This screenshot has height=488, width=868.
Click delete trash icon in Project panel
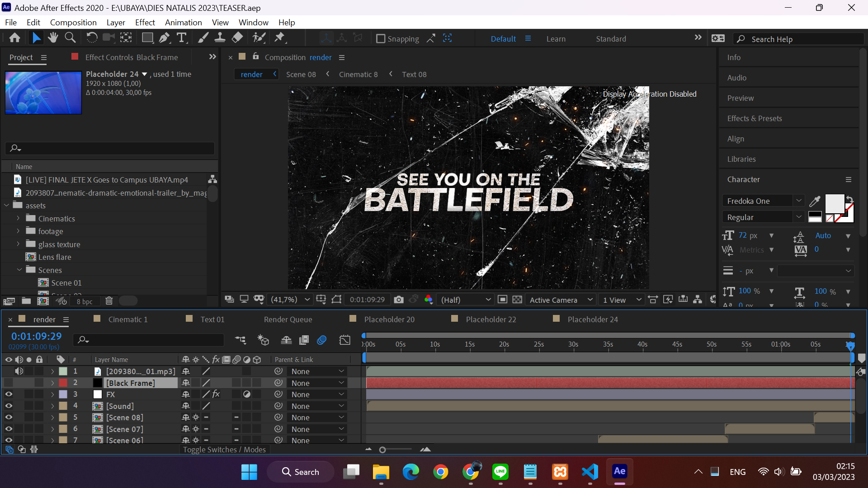point(109,301)
